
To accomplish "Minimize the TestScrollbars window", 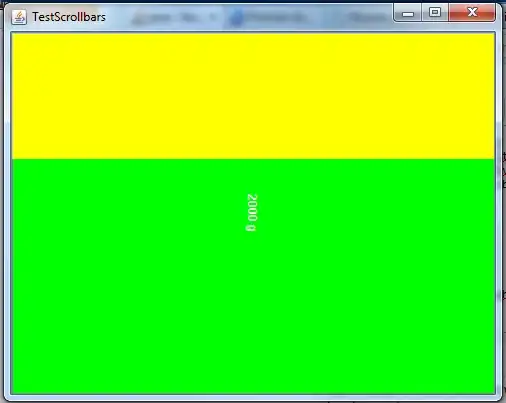I will pos(408,13).
